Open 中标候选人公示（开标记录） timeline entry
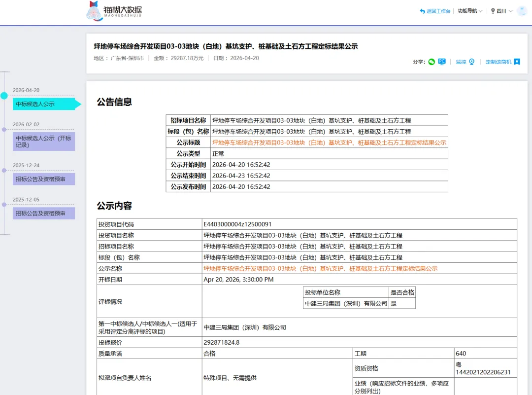The image size is (532, 395). [x=44, y=142]
